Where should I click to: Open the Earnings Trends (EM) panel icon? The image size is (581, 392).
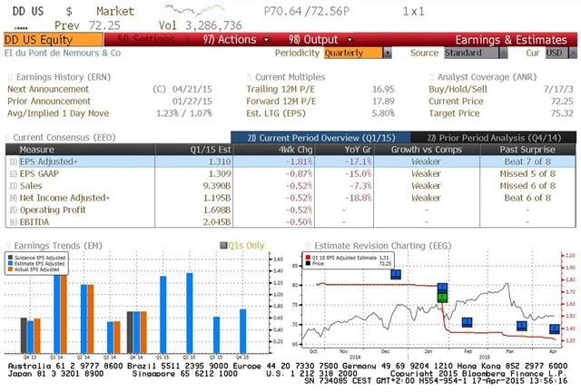[9, 244]
